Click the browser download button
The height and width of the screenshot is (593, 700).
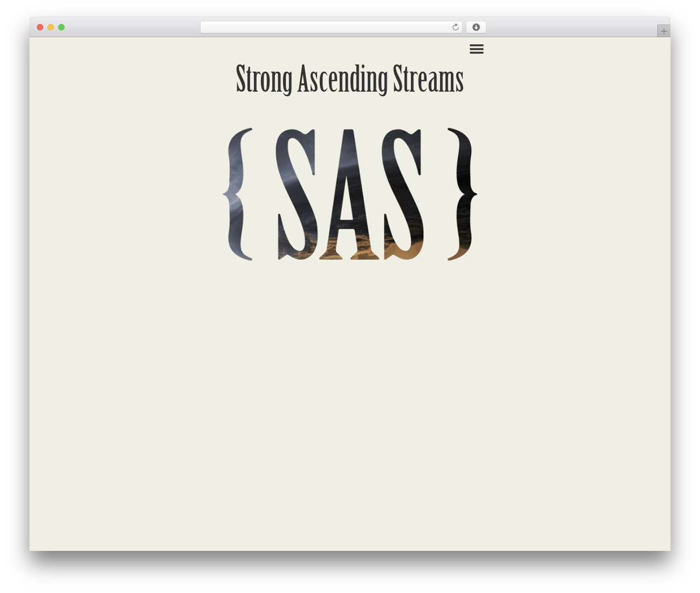pos(476,27)
